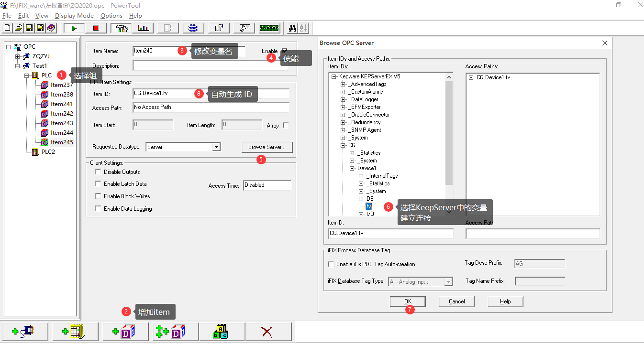Select the green waveform monitor toolbar icon
This screenshot has height=344, width=644.
[x=269, y=28]
